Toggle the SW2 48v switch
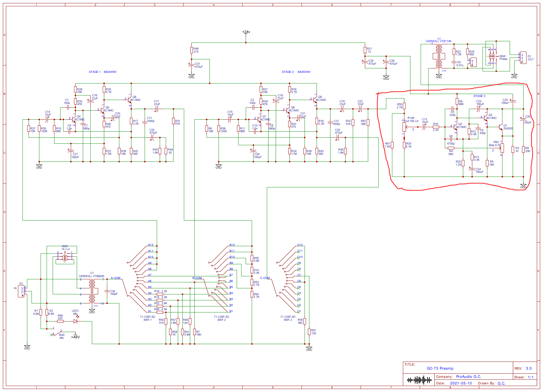 [x=57, y=334]
